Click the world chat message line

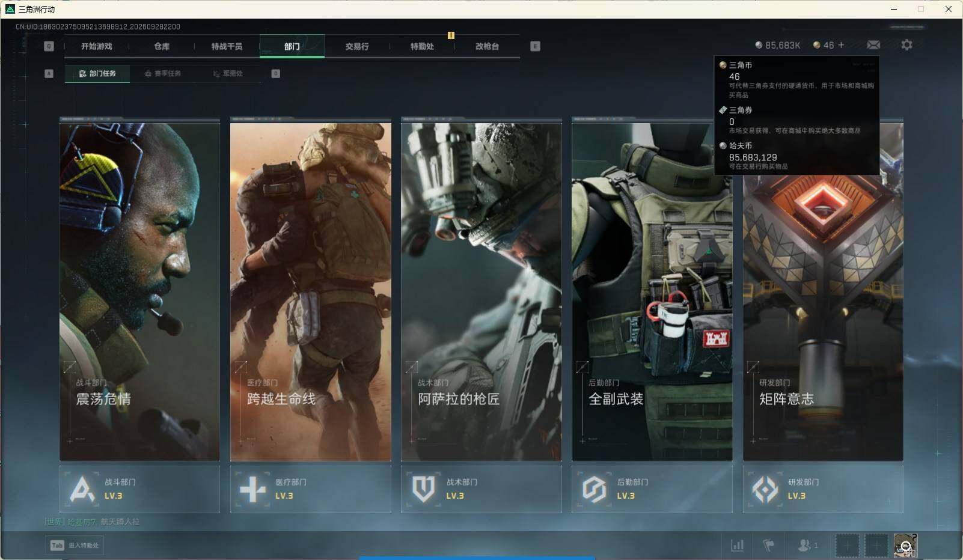(x=92, y=522)
